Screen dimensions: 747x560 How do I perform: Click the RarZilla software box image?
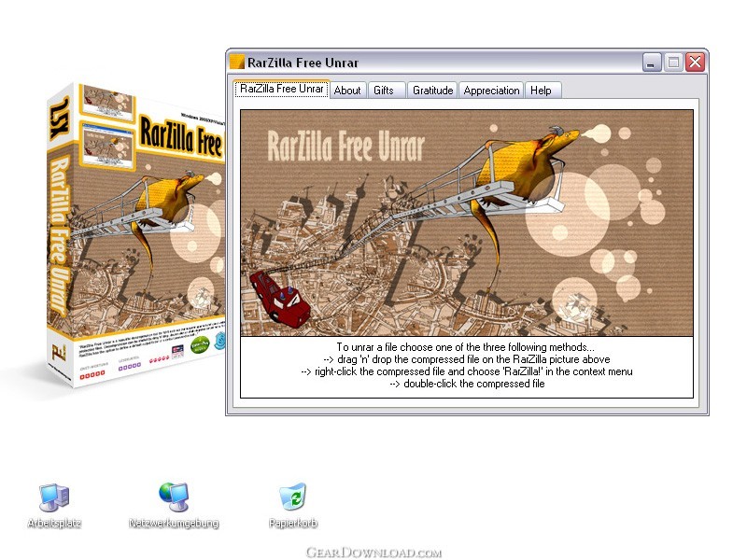pos(135,233)
